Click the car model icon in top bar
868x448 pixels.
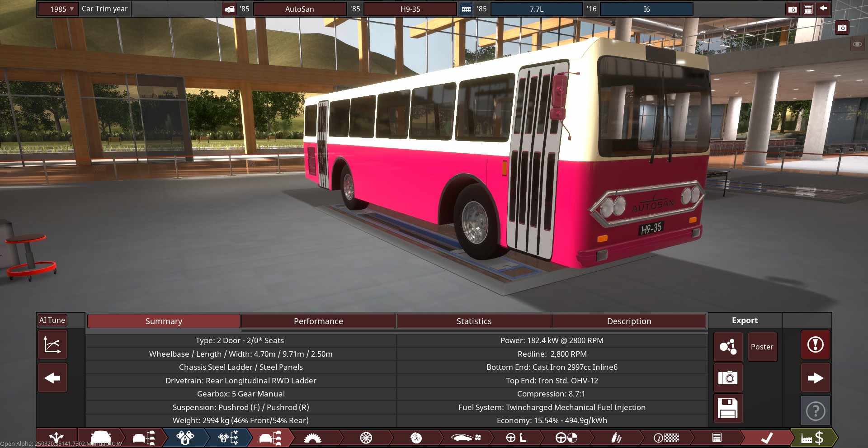click(230, 9)
